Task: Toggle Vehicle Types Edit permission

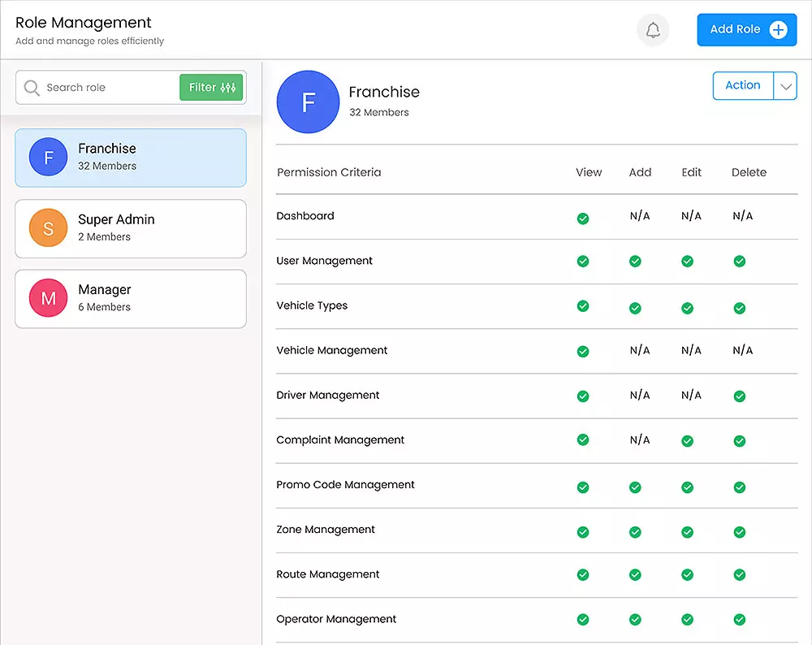Action: pyautogui.click(x=688, y=308)
